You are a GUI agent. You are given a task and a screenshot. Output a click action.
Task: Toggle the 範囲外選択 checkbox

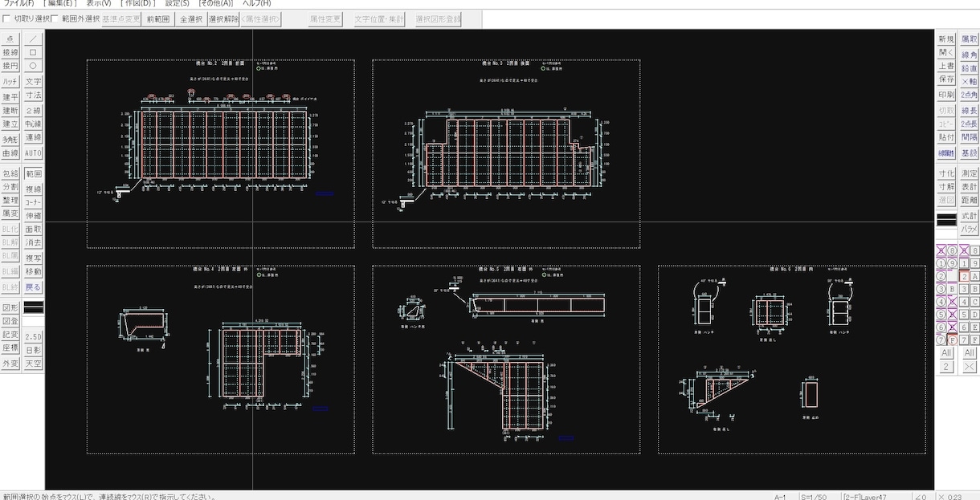(x=56, y=19)
